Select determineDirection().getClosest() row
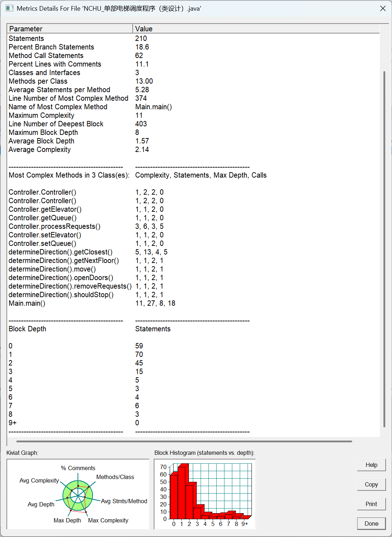This screenshot has height=537, width=392. (193, 252)
